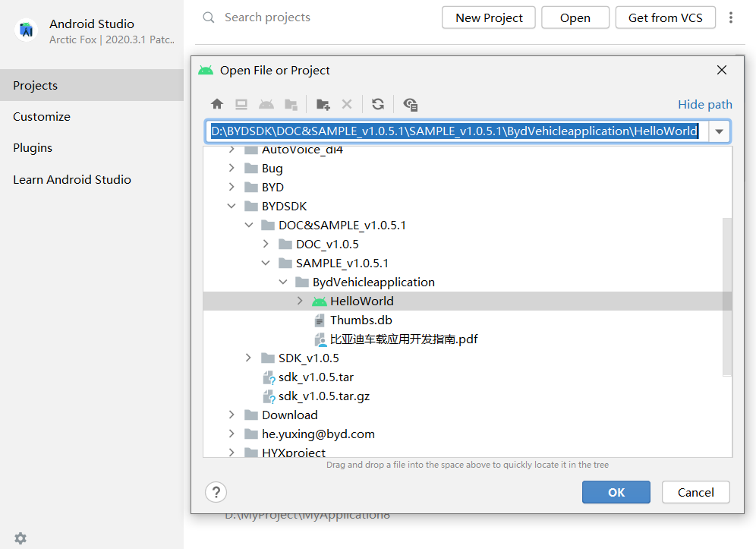The width and height of the screenshot is (756, 549).
Task: Select the BYD folder name
Action: (273, 188)
